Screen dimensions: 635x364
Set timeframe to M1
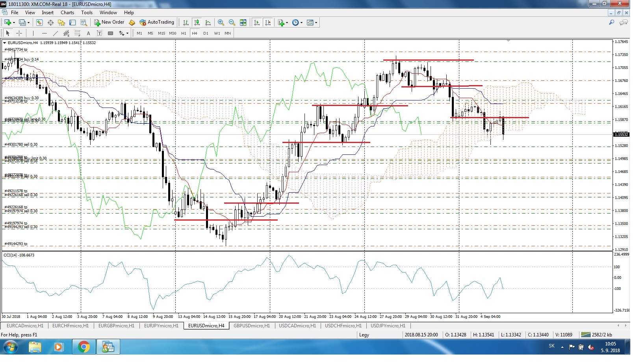pos(139,33)
